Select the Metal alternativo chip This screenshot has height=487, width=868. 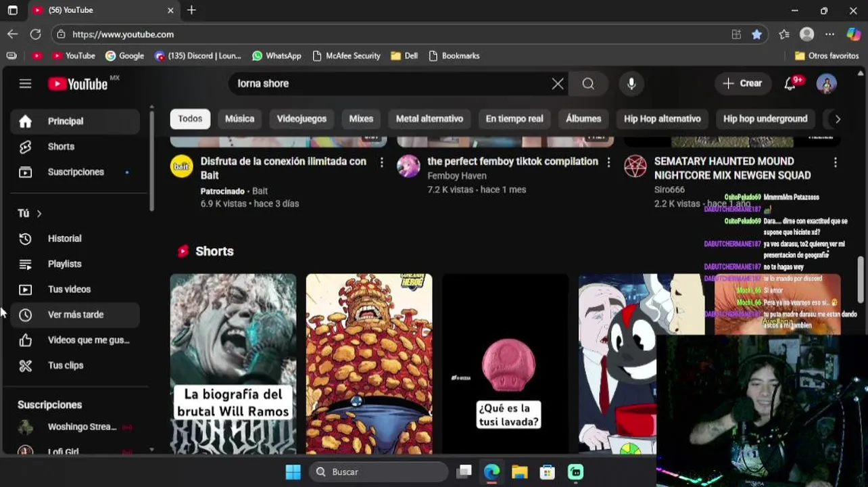(x=429, y=118)
